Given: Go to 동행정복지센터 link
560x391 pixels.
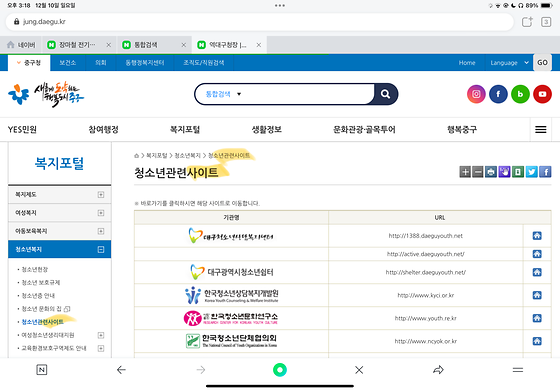Looking at the screenshot, I should tap(145, 63).
